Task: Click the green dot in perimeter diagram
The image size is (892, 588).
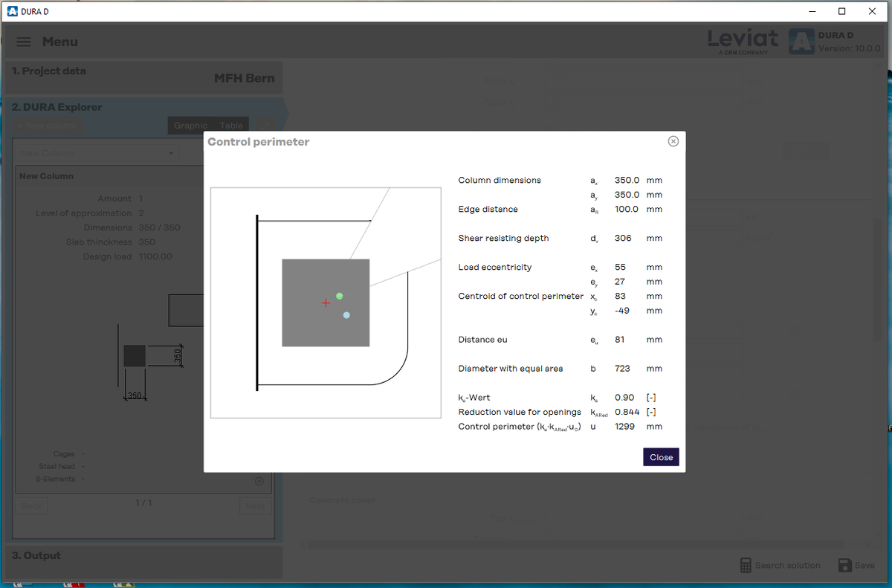Action: tap(340, 296)
